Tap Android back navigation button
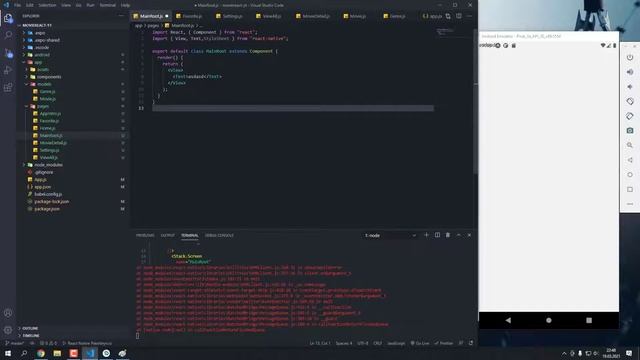Image resolution: width=640 pixels, height=360 pixels. tap(508, 320)
